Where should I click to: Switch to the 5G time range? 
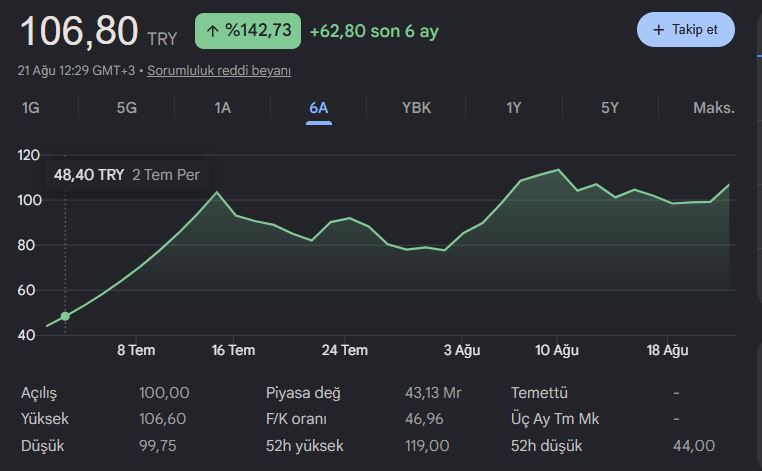126,107
